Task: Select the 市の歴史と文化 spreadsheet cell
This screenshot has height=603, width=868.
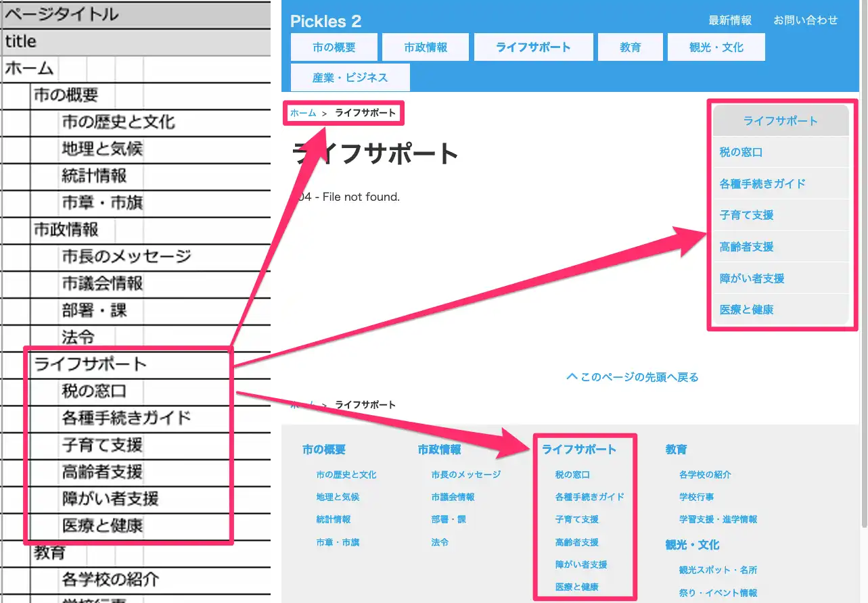Action: click(118, 122)
